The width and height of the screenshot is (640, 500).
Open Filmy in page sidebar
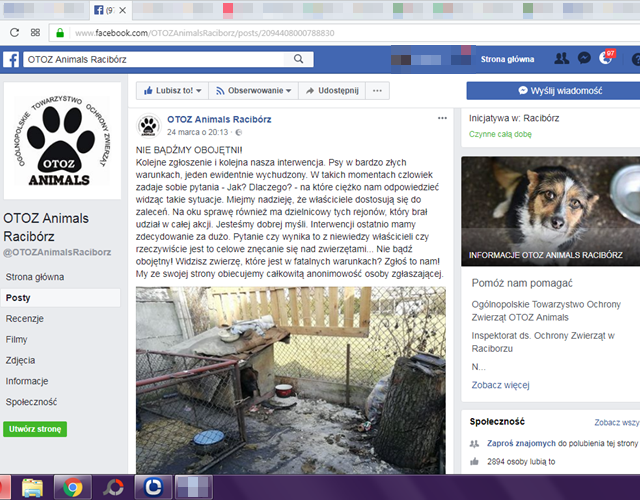point(16,340)
